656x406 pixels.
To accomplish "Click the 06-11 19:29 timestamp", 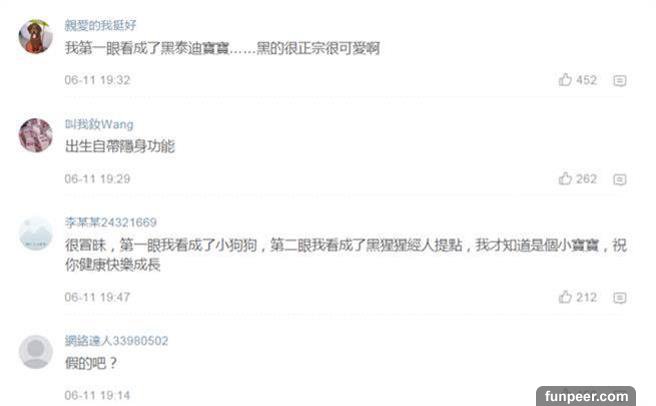I will (97, 179).
